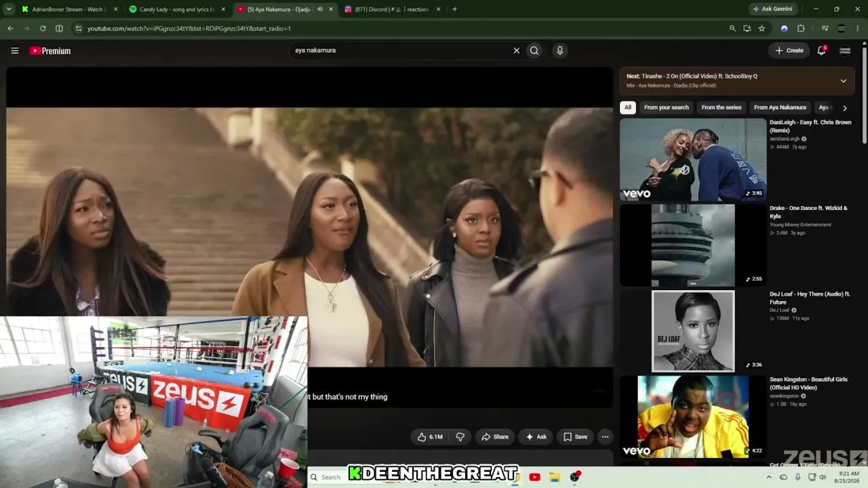The image size is (868, 488).
Task: Open the browser zoom magnifier icon
Action: (732, 28)
